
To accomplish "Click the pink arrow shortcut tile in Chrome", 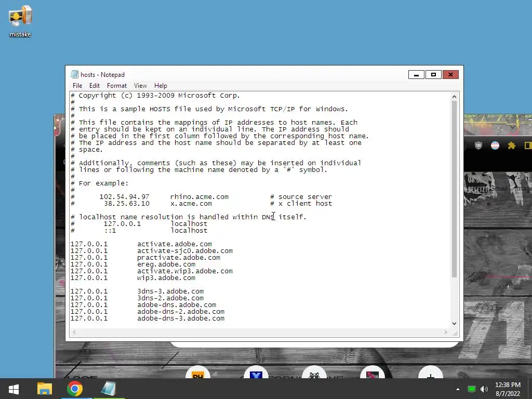I will point(372,373).
